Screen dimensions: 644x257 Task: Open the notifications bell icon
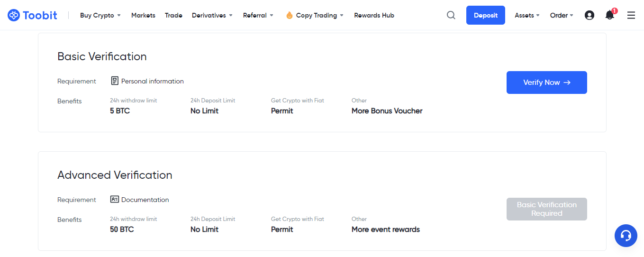[609, 15]
